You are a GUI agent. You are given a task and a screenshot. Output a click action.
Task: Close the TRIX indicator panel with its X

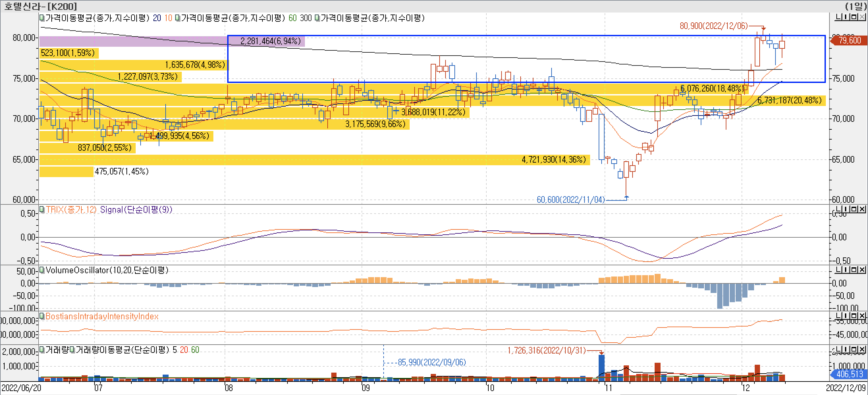[862, 209]
